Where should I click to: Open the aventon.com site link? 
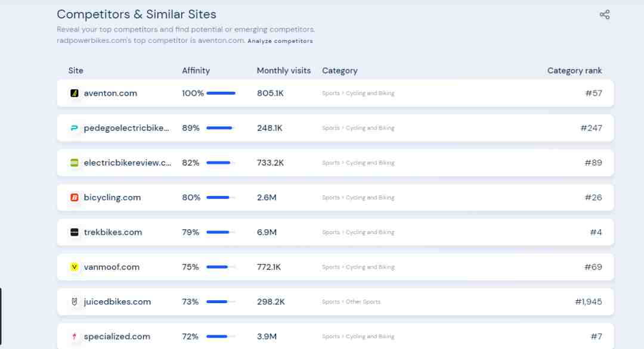pos(110,93)
